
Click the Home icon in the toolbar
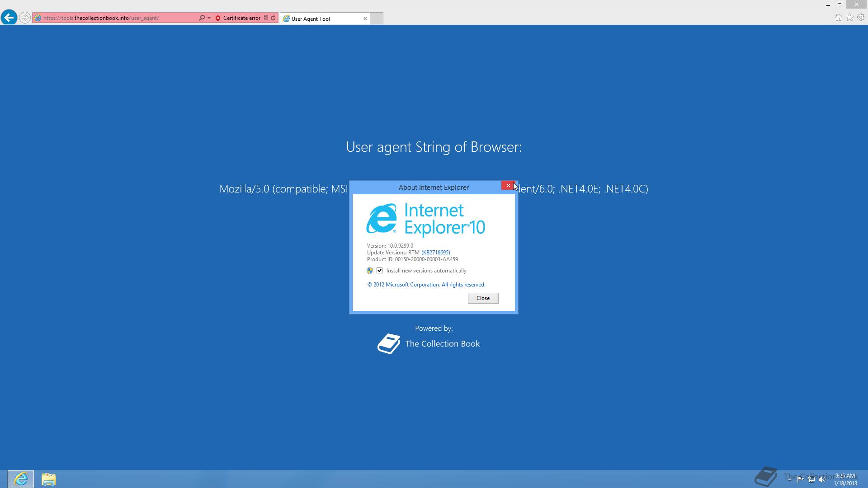[x=839, y=18]
